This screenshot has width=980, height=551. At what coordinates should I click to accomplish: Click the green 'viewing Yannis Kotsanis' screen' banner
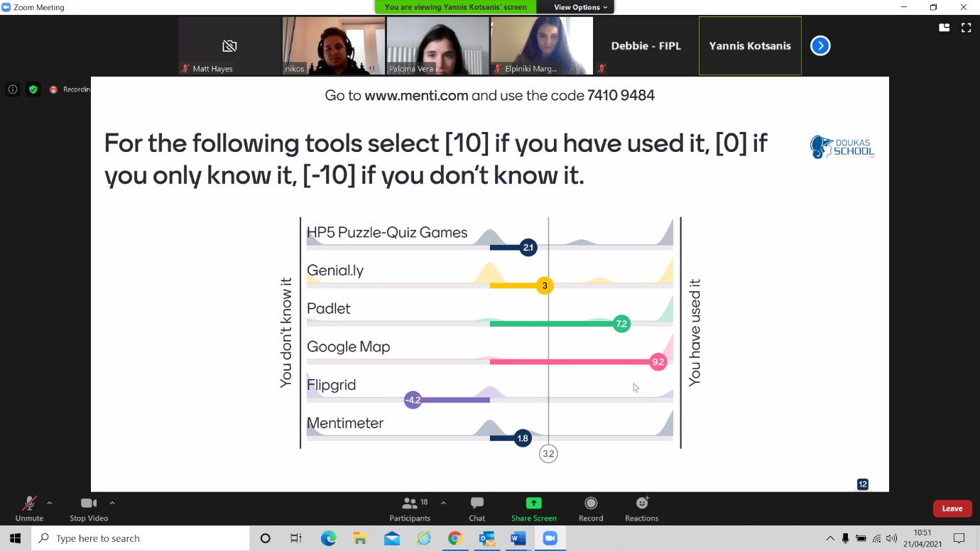tap(455, 6)
